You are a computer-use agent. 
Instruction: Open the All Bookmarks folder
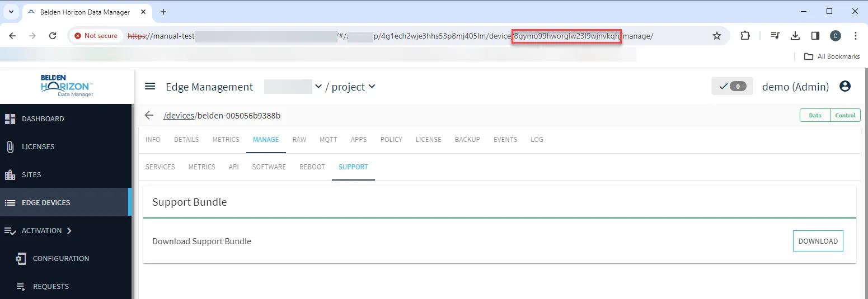coord(832,56)
